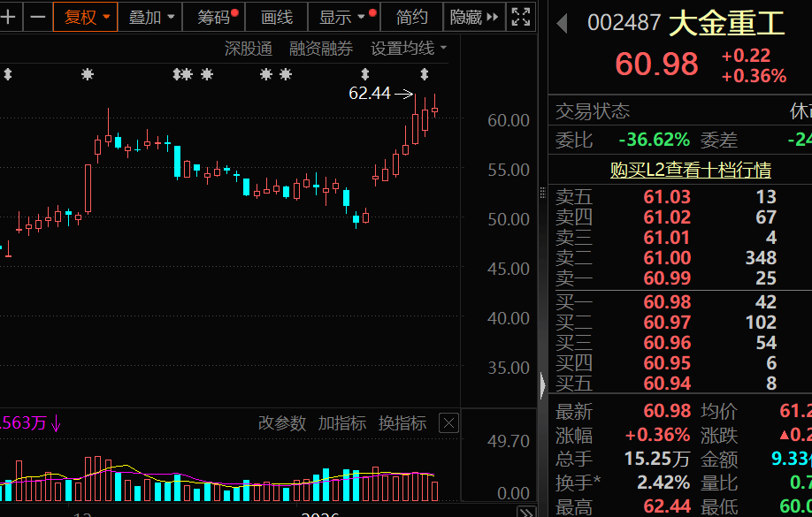Open the 显示 display menu
812x517 pixels.
[x=344, y=17]
